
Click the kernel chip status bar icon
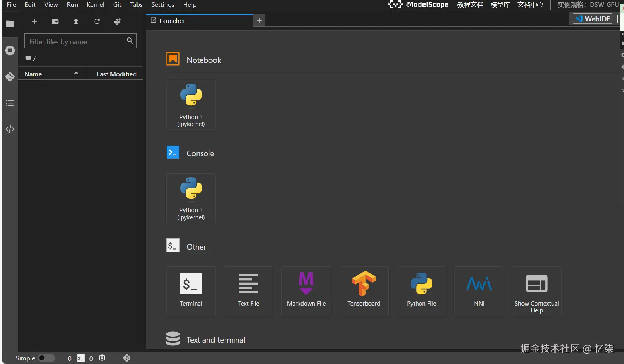point(102,358)
